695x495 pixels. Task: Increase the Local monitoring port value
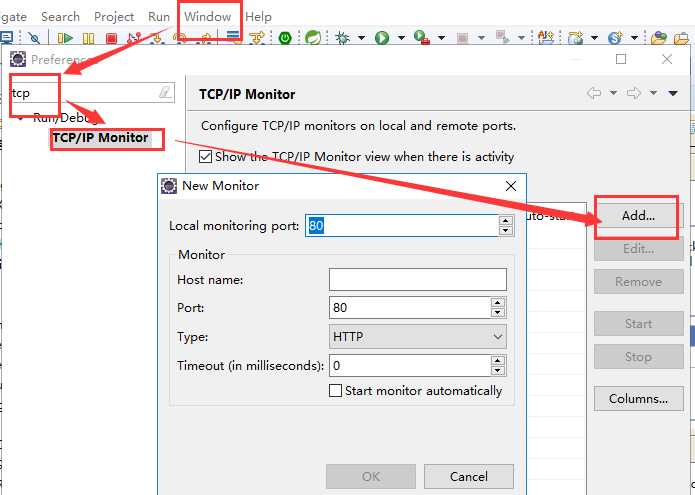click(505, 221)
